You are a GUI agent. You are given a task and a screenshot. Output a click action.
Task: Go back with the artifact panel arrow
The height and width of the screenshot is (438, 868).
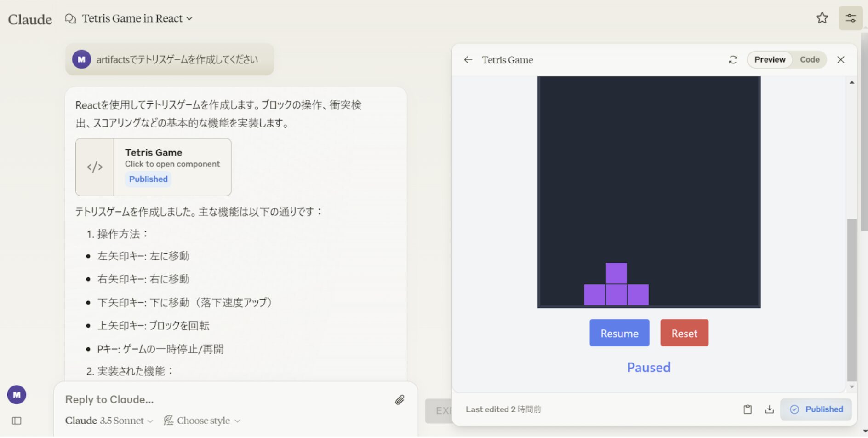(468, 60)
